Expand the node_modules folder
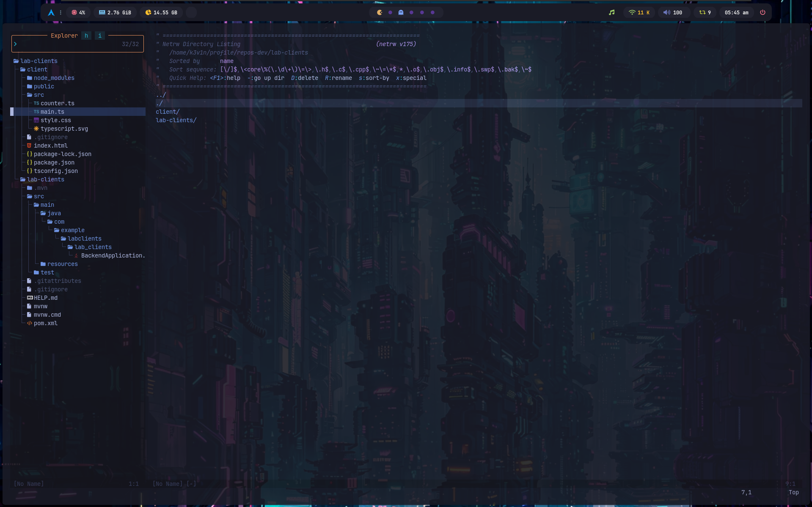Viewport: 812px width, 507px height. [x=54, y=78]
